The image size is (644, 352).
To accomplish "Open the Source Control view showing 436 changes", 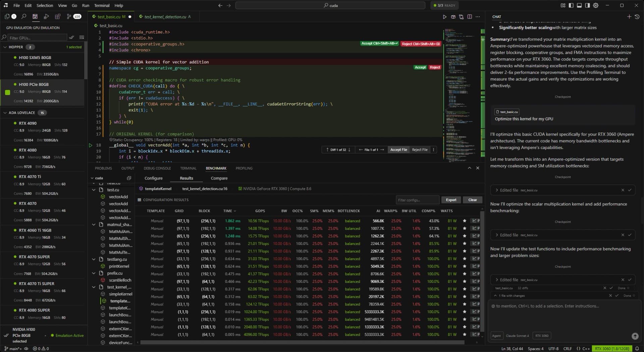I will (69, 16).
